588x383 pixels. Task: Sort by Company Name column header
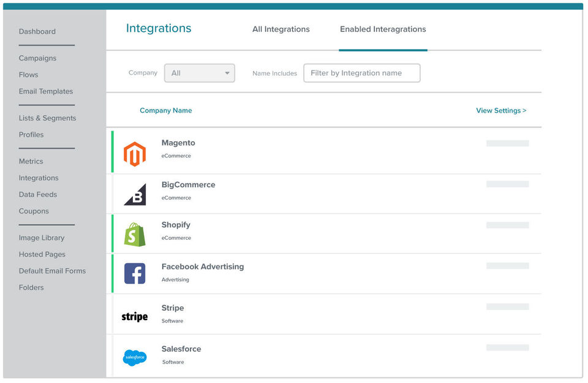[x=166, y=111]
